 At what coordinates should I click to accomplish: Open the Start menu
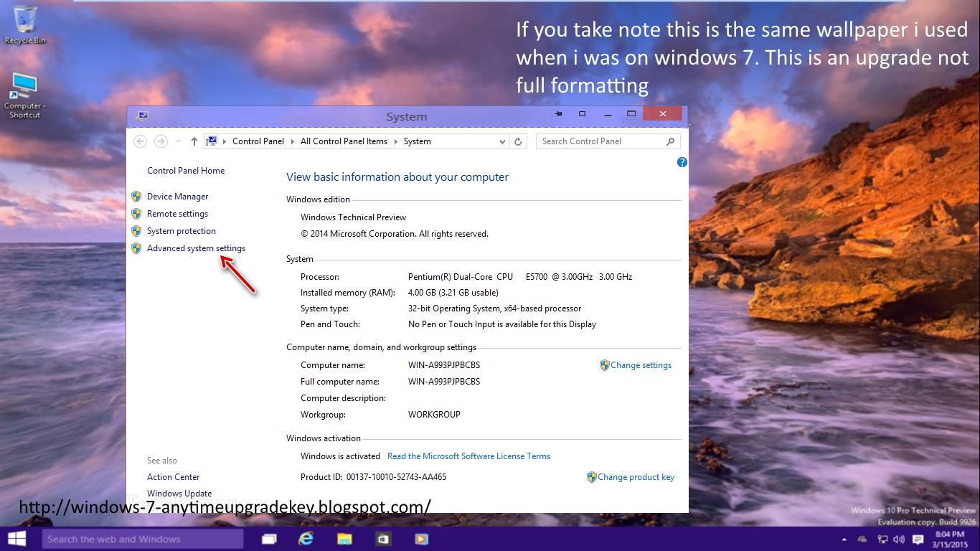point(17,539)
